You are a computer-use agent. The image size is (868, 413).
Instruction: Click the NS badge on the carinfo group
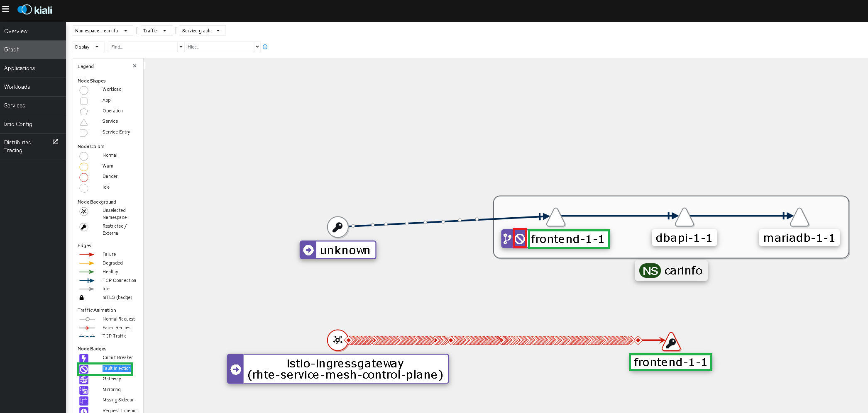pyautogui.click(x=650, y=270)
